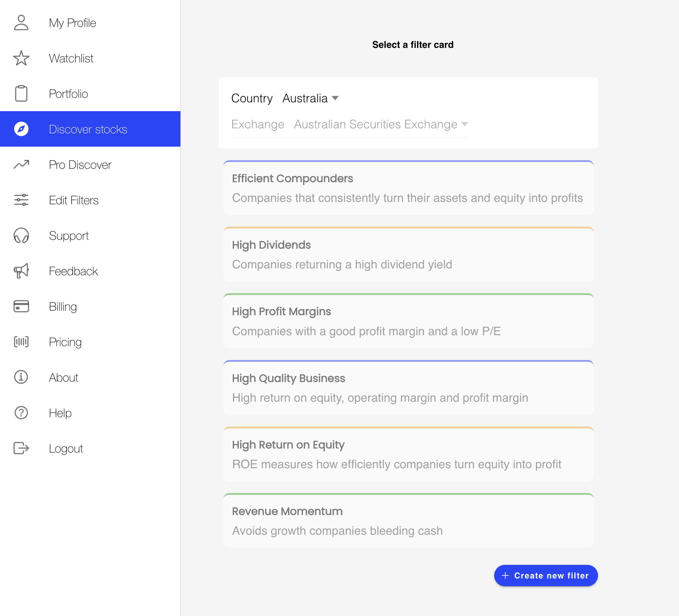Click the Portfolio clipboard icon
This screenshot has width=679, height=616.
[21, 94]
